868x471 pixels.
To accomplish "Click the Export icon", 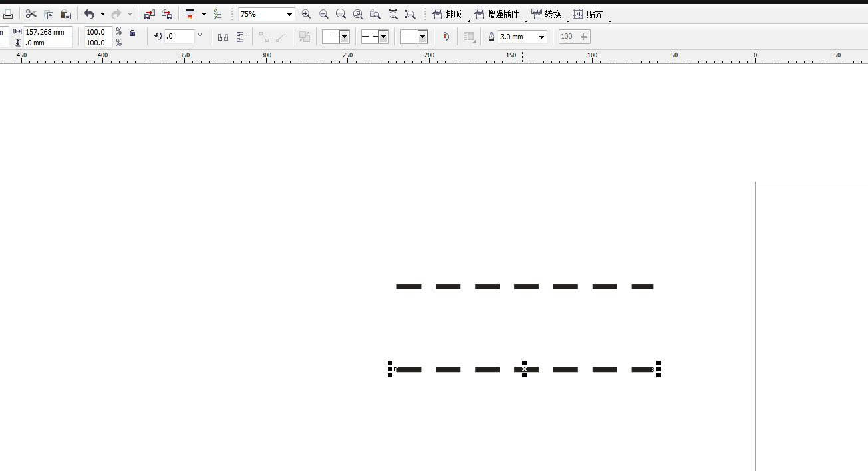I will click(167, 14).
